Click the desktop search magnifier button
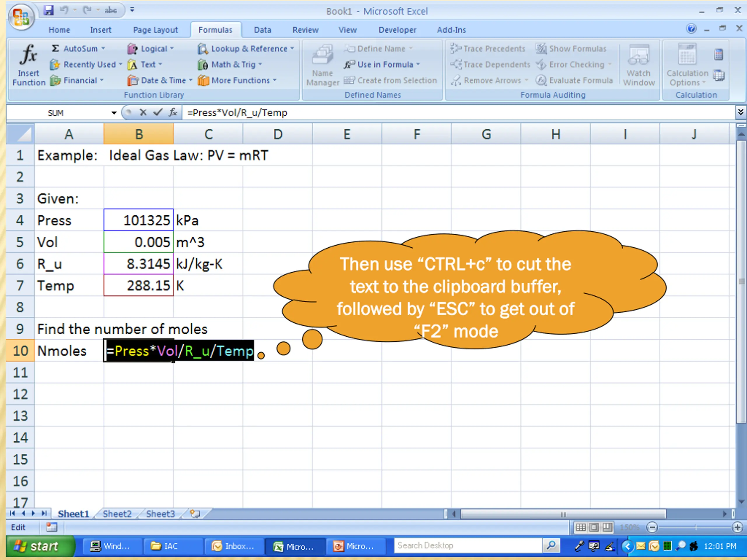The width and height of the screenshot is (747, 560). [551, 545]
